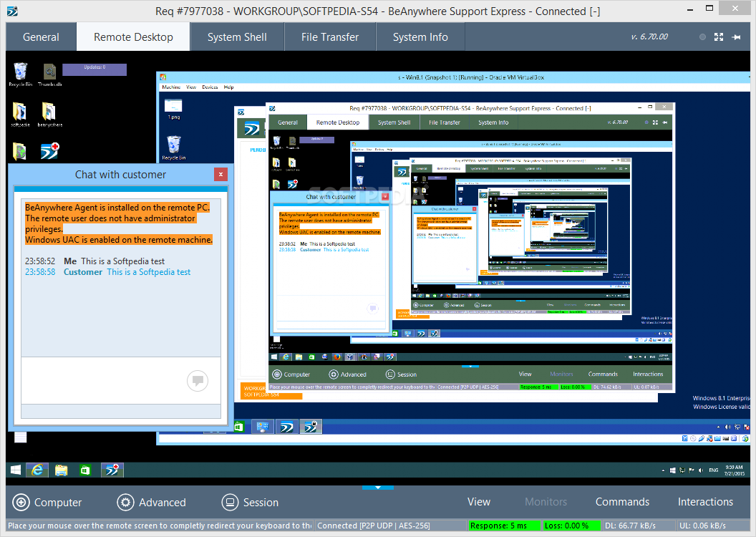Image resolution: width=756 pixels, height=537 pixels.
Task: Open the Machine menu in the VirtualBox window
Action: click(x=171, y=87)
